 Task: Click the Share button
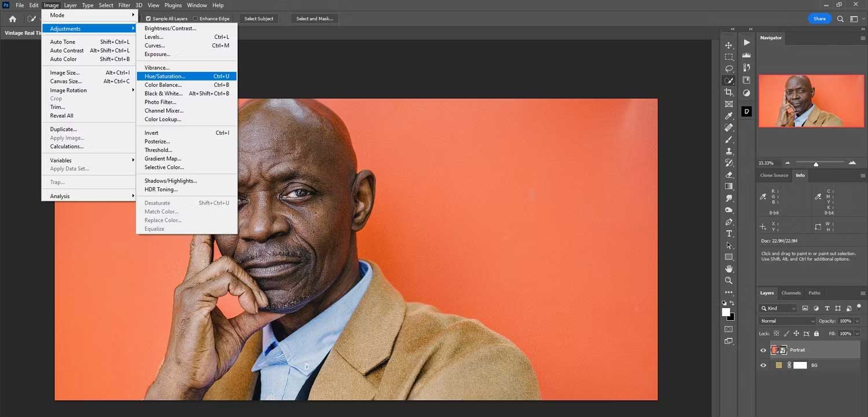click(x=819, y=19)
